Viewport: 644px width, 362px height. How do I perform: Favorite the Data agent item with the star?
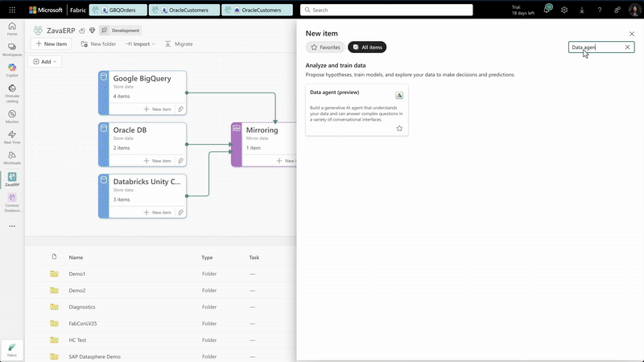(399, 128)
